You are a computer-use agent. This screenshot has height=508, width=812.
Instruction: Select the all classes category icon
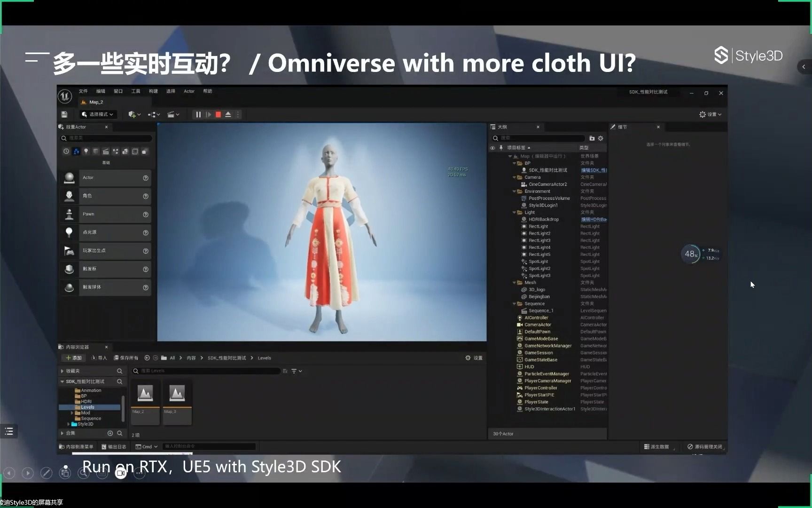(x=145, y=151)
